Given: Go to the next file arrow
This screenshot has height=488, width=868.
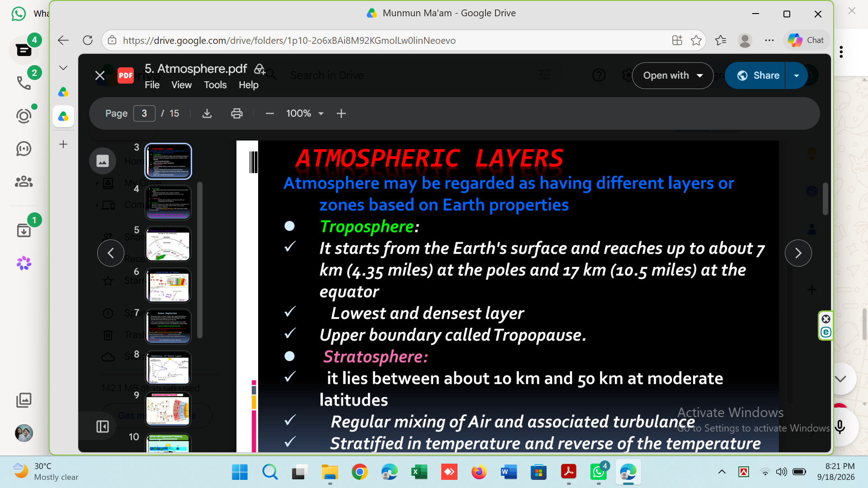Looking at the screenshot, I should (798, 253).
